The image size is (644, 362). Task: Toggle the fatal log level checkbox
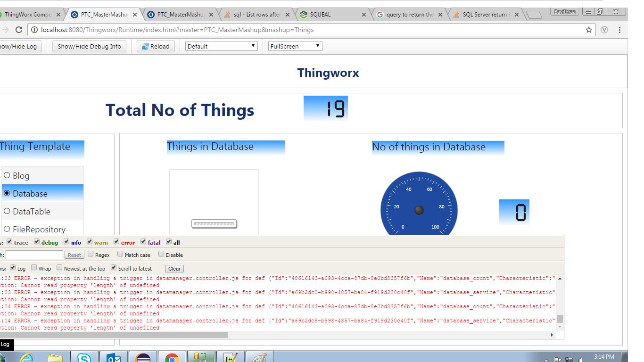143,242
